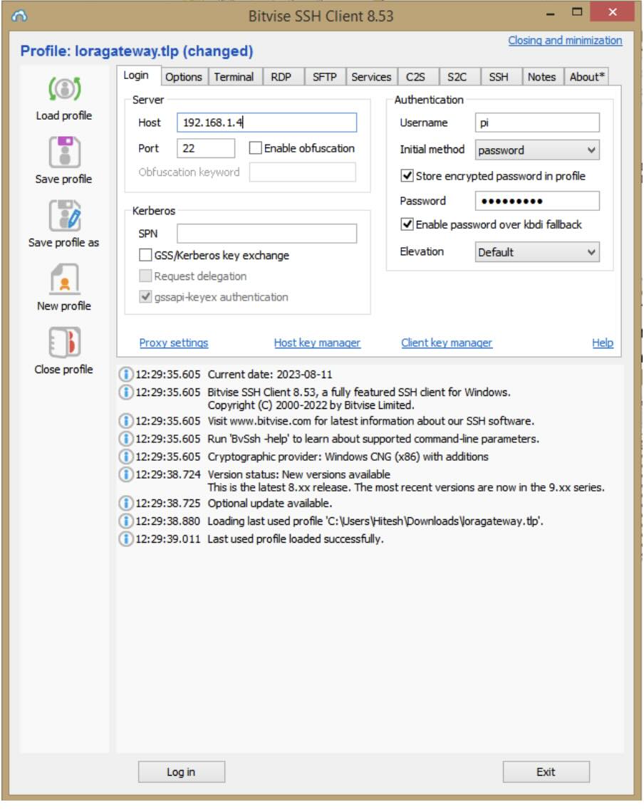Open the SFTP tab
Screen dimensions: 644x812
click(x=325, y=77)
